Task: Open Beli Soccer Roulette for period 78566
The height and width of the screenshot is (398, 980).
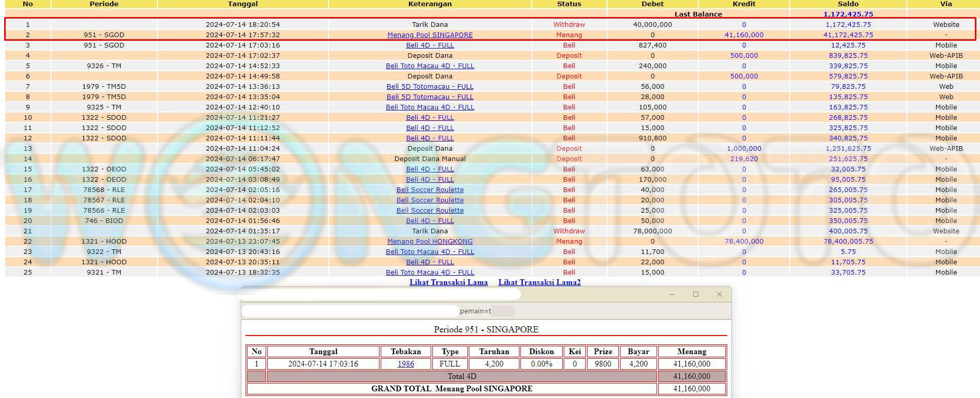Action: point(430,211)
